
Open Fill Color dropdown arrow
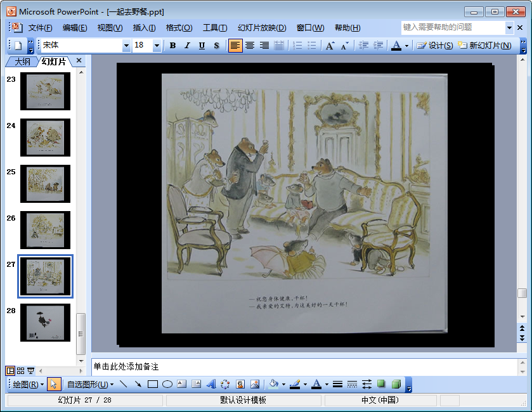pos(283,385)
